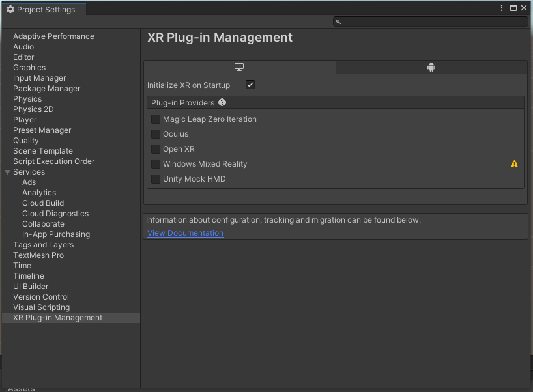Viewport: 533px width, 392px height.
Task: Open the Audio settings category
Action: 23,47
